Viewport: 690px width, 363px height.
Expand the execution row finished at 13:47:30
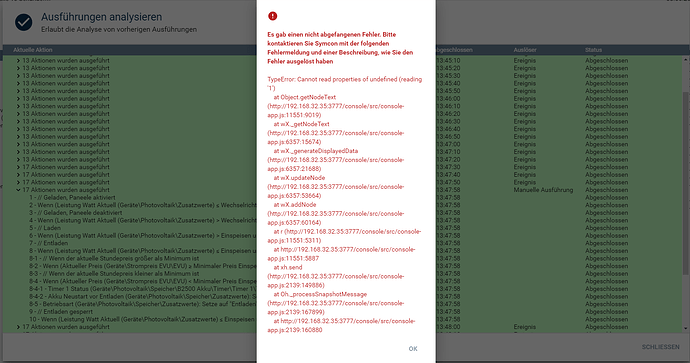[x=18, y=167]
